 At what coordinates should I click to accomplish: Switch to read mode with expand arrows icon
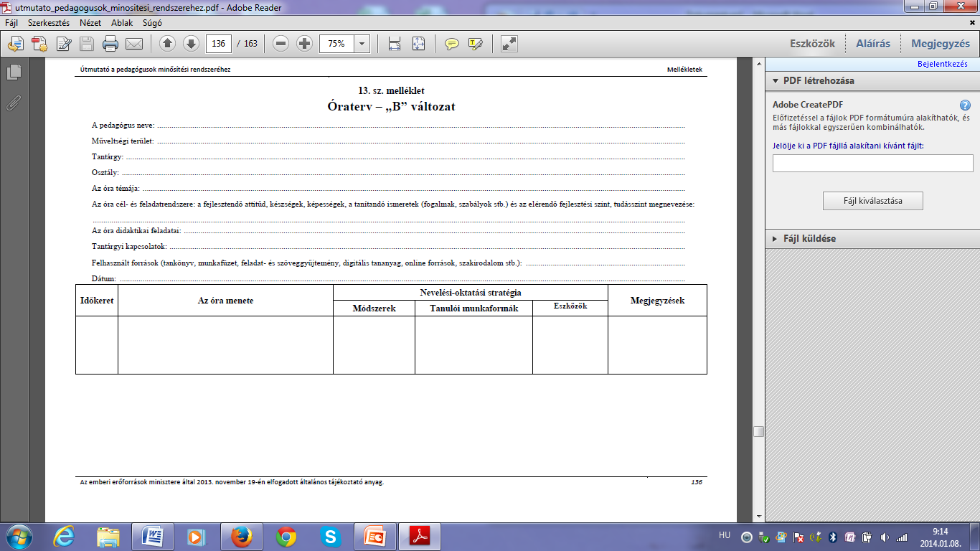509,44
